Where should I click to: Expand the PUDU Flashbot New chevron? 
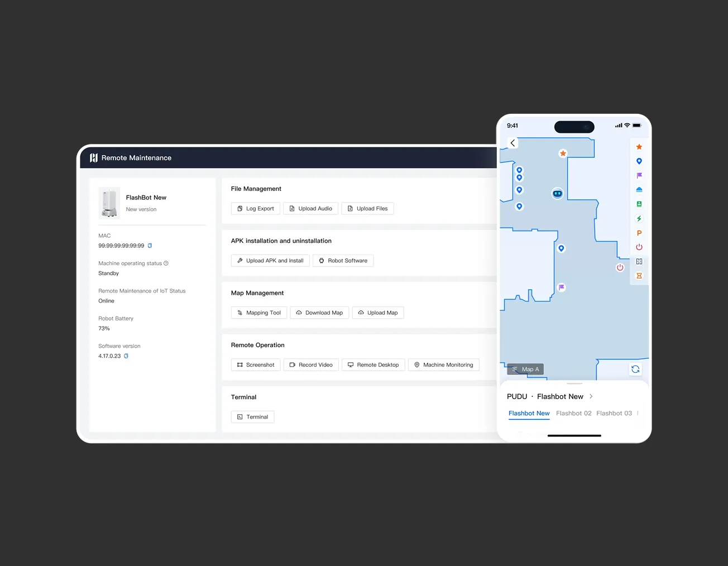pos(591,396)
